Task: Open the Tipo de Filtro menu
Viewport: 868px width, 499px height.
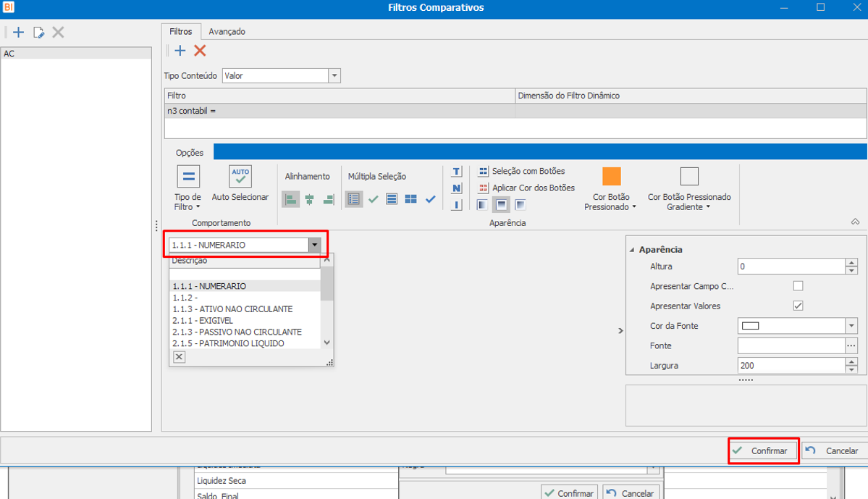Action: [x=187, y=188]
